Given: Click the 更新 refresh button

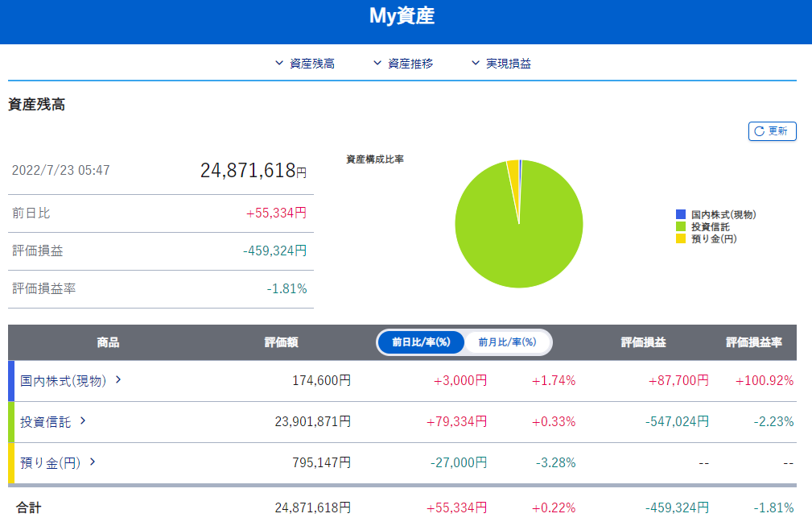Looking at the screenshot, I should click(x=772, y=131).
